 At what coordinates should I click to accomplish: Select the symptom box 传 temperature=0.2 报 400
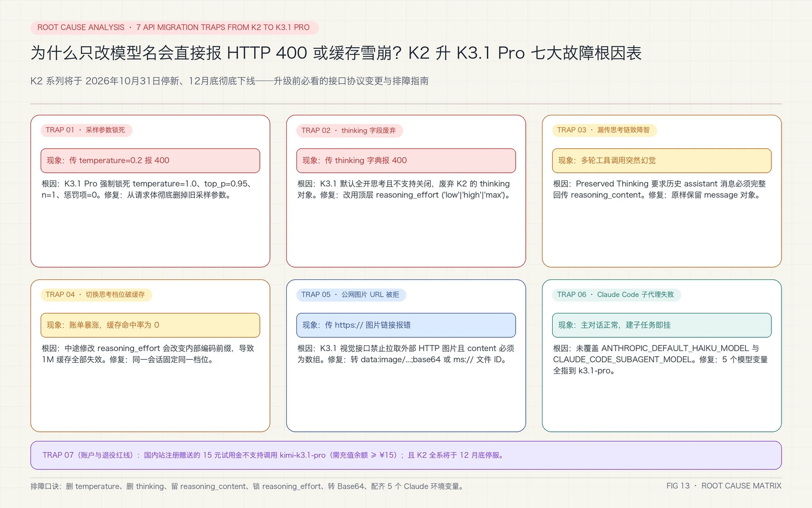pos(150,161)
